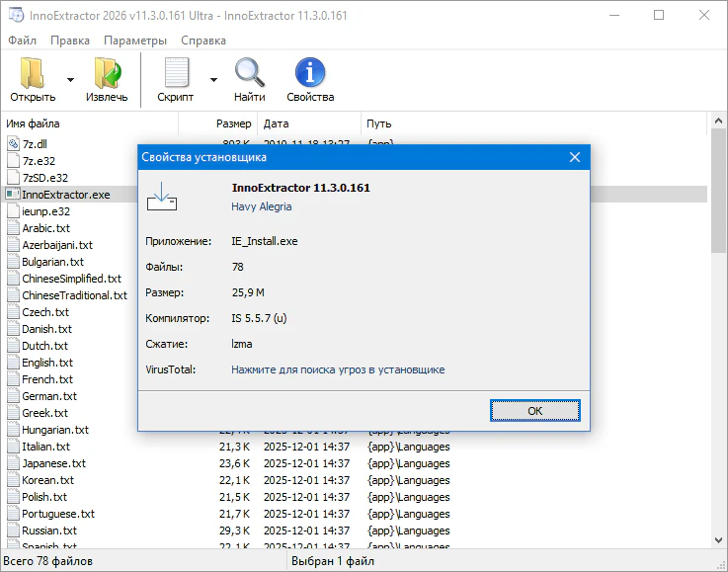Screen dimensions: 728x572
Task: Click the Скрипт script icon
Action: [175, 74]
